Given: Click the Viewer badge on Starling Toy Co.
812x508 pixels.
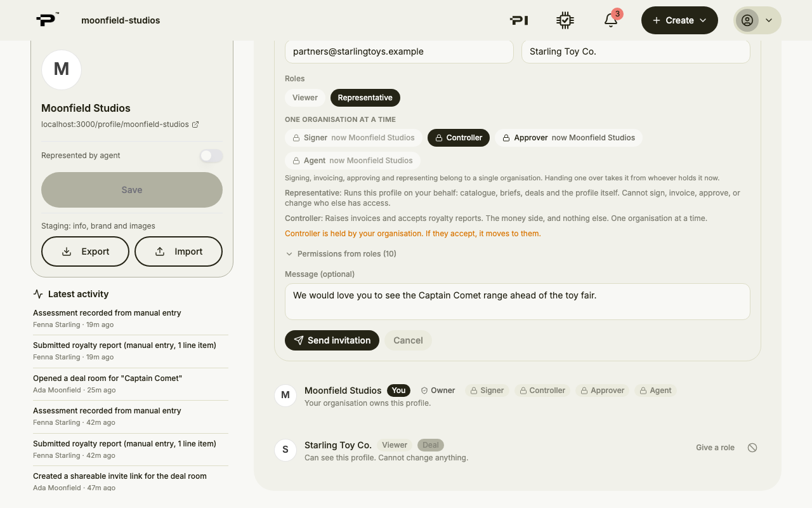Looking at the screenshot, I should pos(395,445).
